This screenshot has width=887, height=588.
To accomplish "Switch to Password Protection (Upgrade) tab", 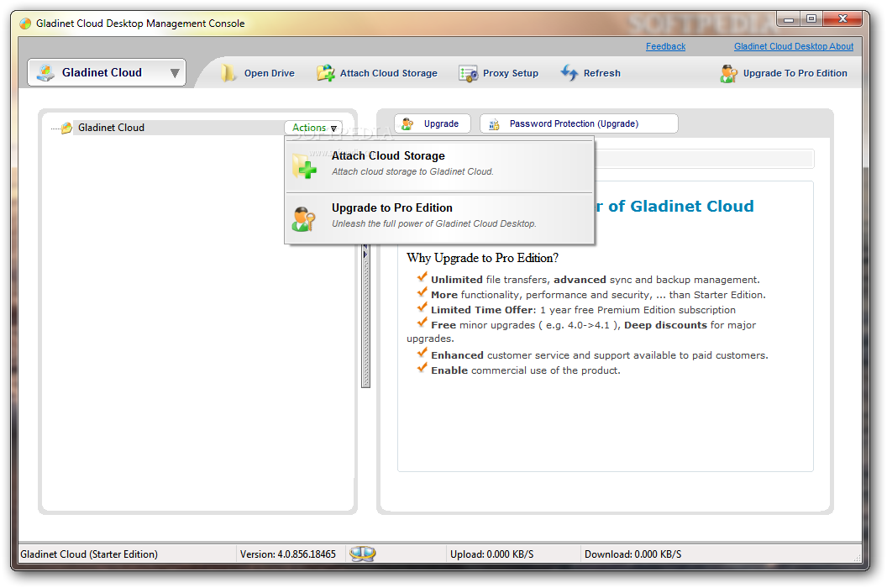I will (x=579, y=123).
